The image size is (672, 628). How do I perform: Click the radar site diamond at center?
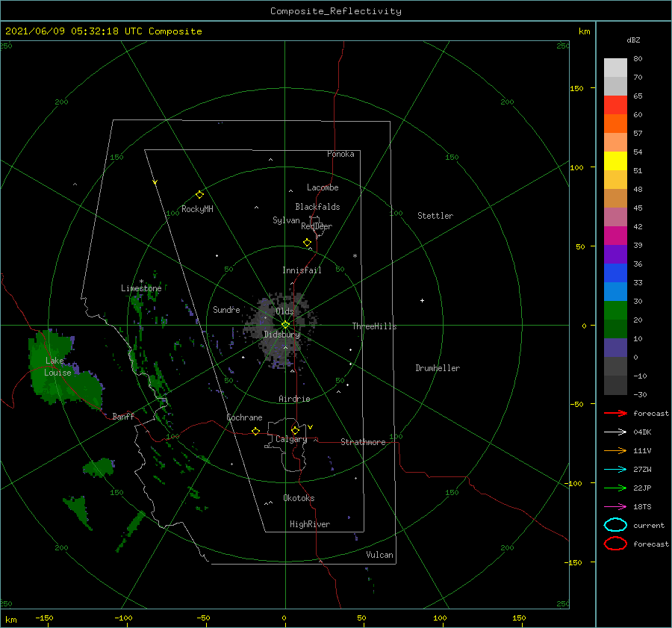[285, 325]
